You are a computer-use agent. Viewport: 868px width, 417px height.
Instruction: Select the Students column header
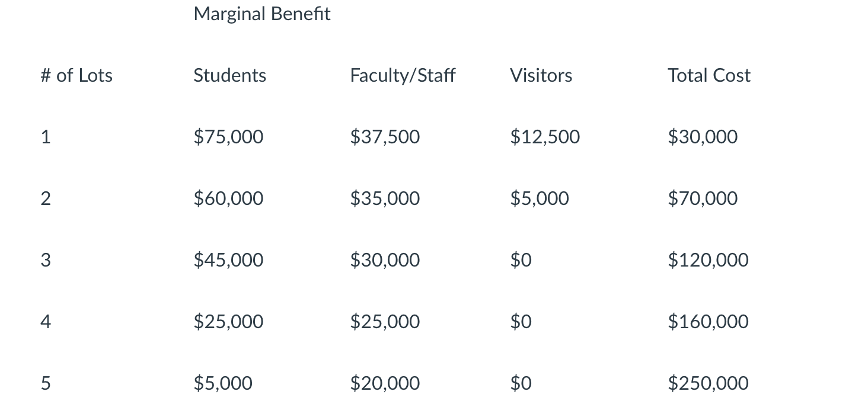pos(229,75)
